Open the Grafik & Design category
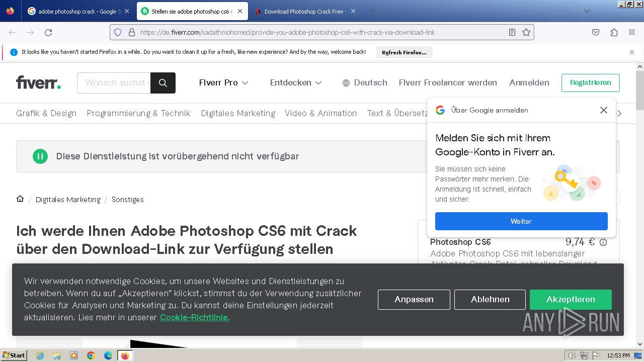644x362 pixels. click(46, 113)
